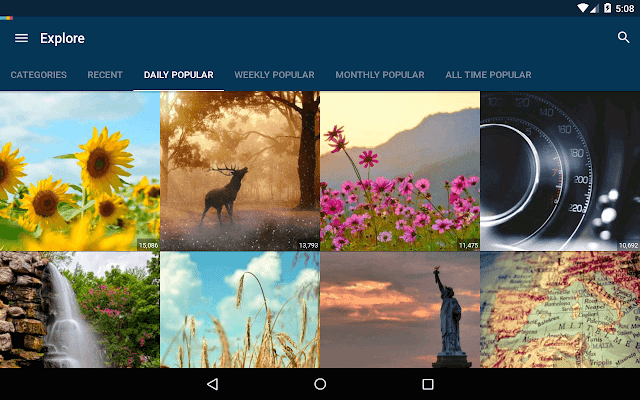
Task: Open the car speedometer wallpaper
Action: 560,171
